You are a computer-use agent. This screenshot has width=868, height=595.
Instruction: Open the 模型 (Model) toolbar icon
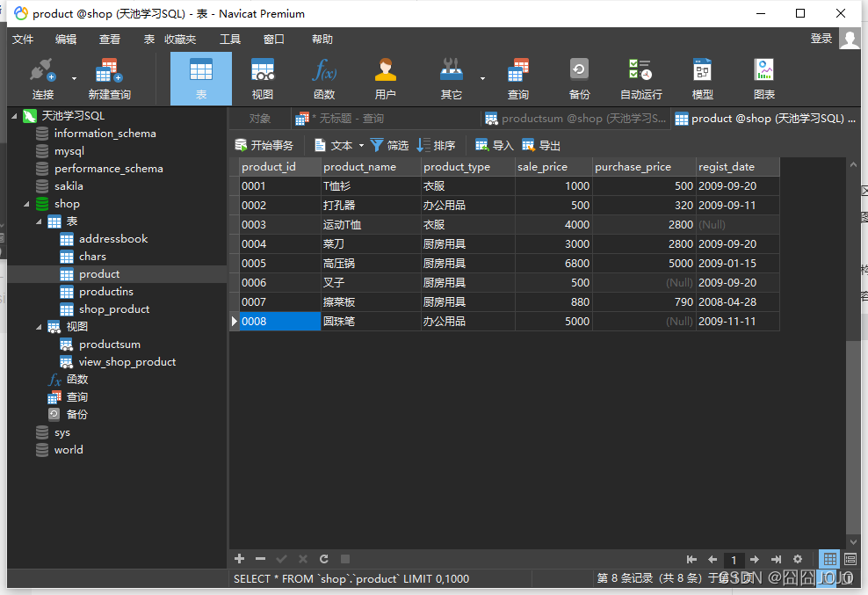[703, 79]
